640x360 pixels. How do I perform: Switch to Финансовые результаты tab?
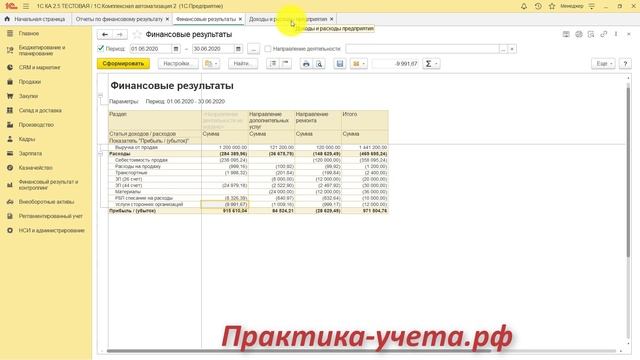point(206,19)
